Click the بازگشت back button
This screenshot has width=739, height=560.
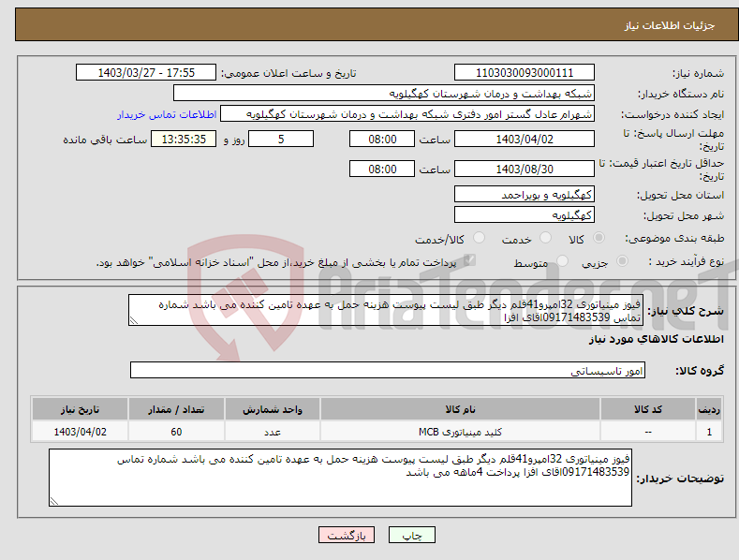tap(347, 535)
